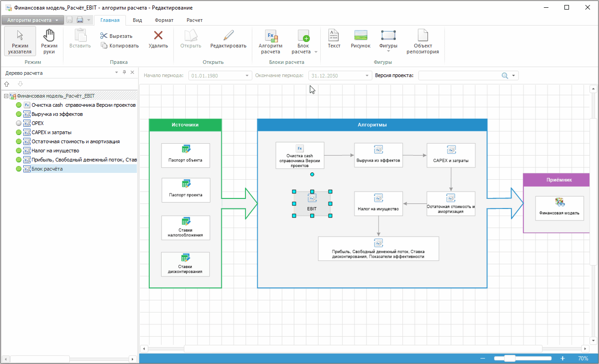Toggle the grey status circle next to OPEX
This screenshot has height=364, width=599.
tap(19, 123)
